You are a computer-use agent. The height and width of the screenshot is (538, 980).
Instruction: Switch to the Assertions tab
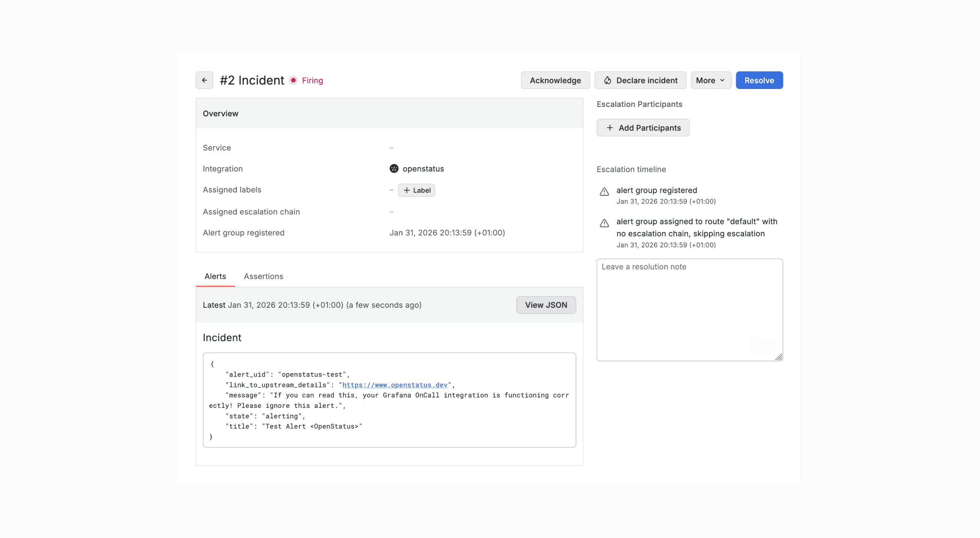click(x=263, y=276)
